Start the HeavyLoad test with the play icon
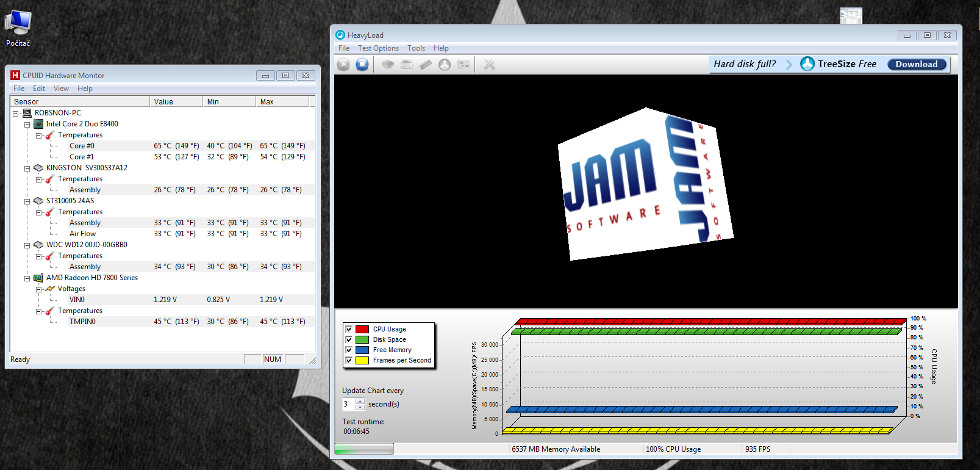 [x=343, y=64]
